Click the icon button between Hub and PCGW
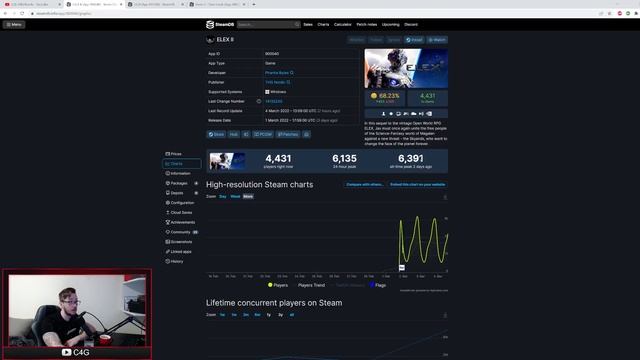The height and width of the screenshot is (360, 640). pyautogui.click(x=246, y=134)
